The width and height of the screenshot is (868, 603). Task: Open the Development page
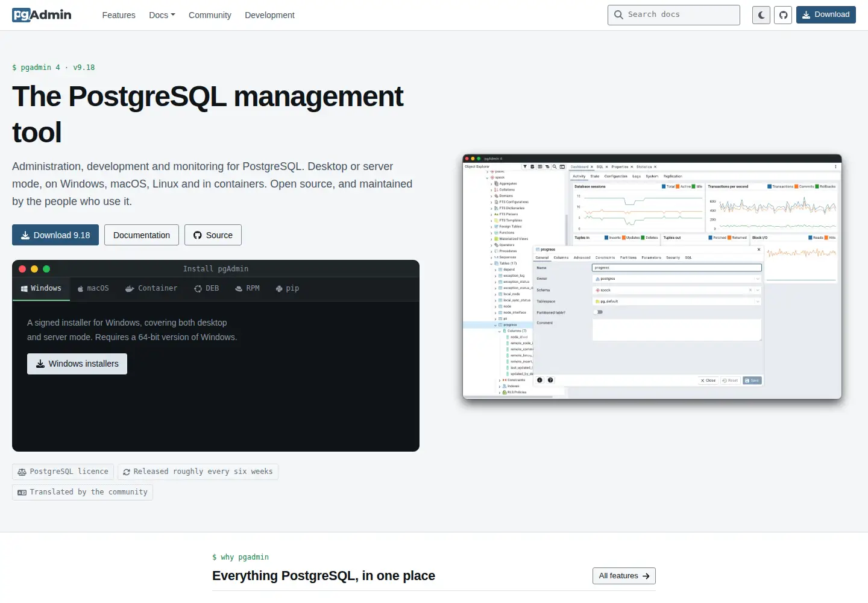click(269, 15)
